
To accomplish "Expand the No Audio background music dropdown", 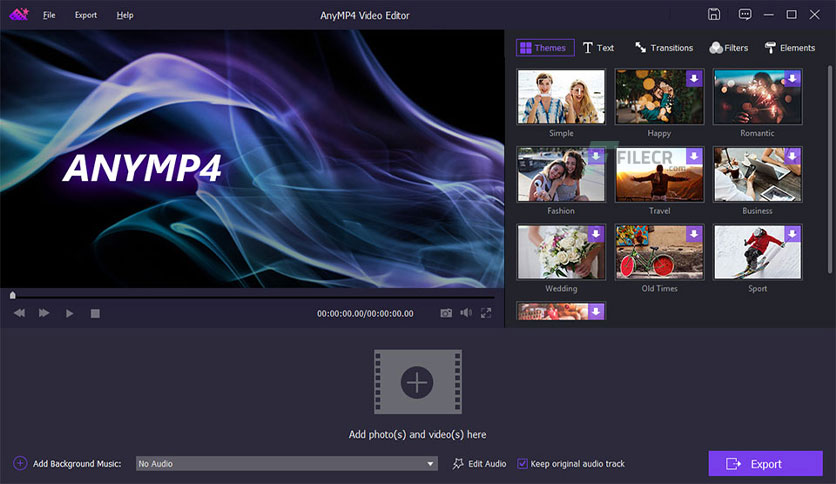I will pyautogui.click(x=430, y=464).
